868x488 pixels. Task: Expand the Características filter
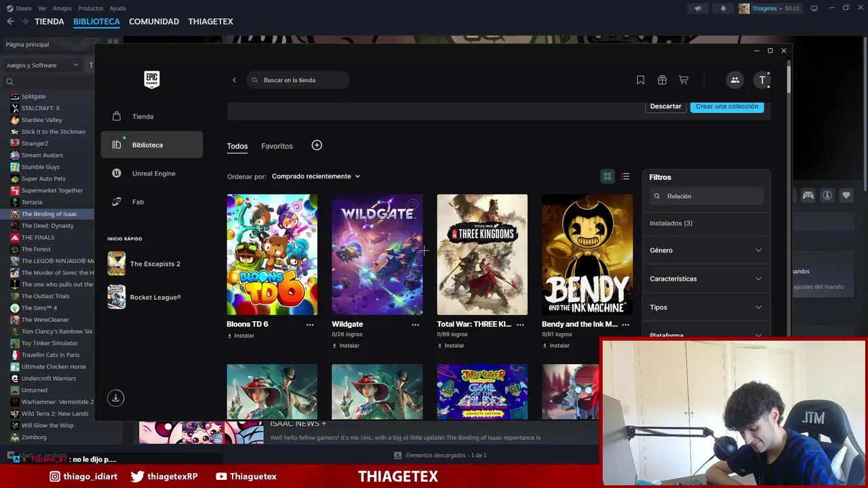tap(706, 279)
